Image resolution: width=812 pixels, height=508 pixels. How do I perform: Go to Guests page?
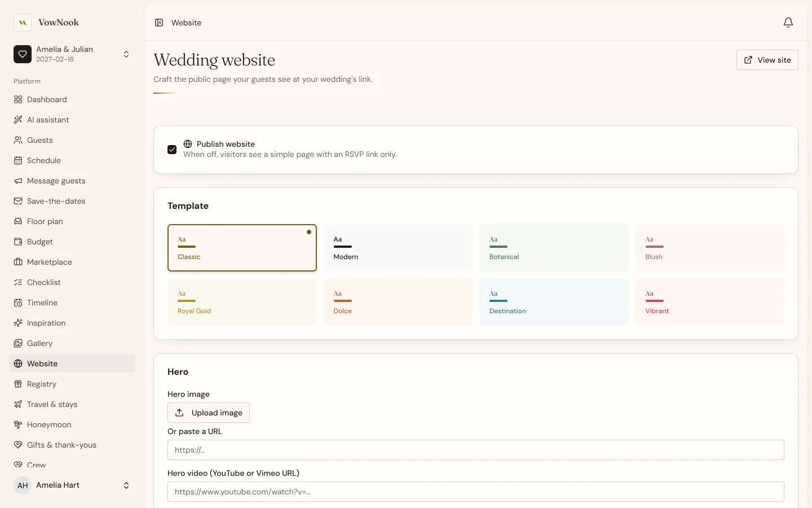coord(72,140)
